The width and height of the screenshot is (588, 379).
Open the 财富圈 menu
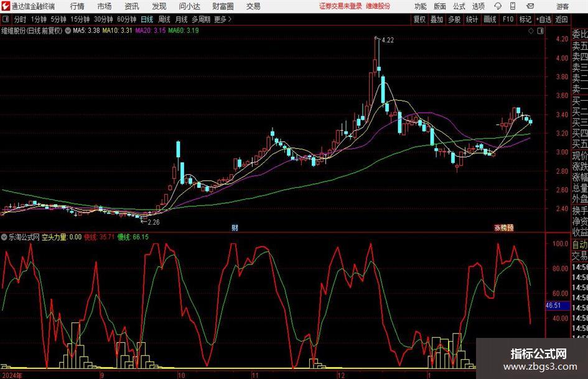coord(223,6)
